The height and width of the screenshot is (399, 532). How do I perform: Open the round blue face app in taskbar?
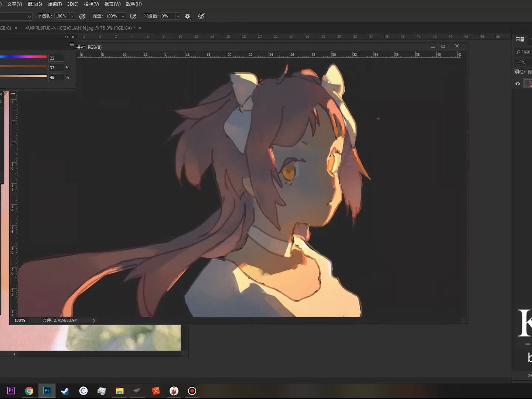click(83, 391)
